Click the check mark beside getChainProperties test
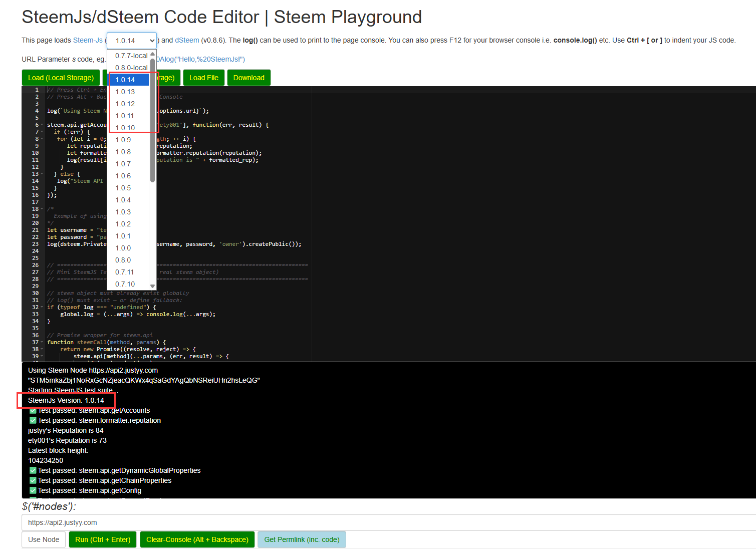This screenshot has height=557, width=756. point(33,480)
